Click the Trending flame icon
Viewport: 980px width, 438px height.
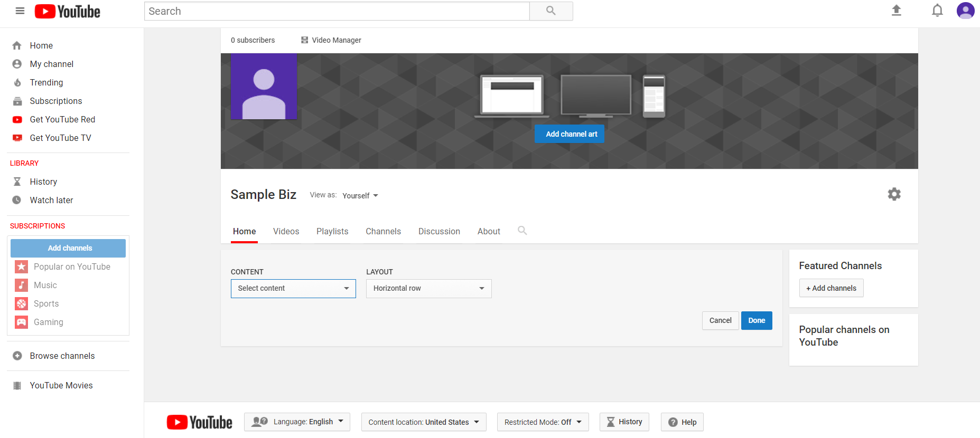(17, 82)
